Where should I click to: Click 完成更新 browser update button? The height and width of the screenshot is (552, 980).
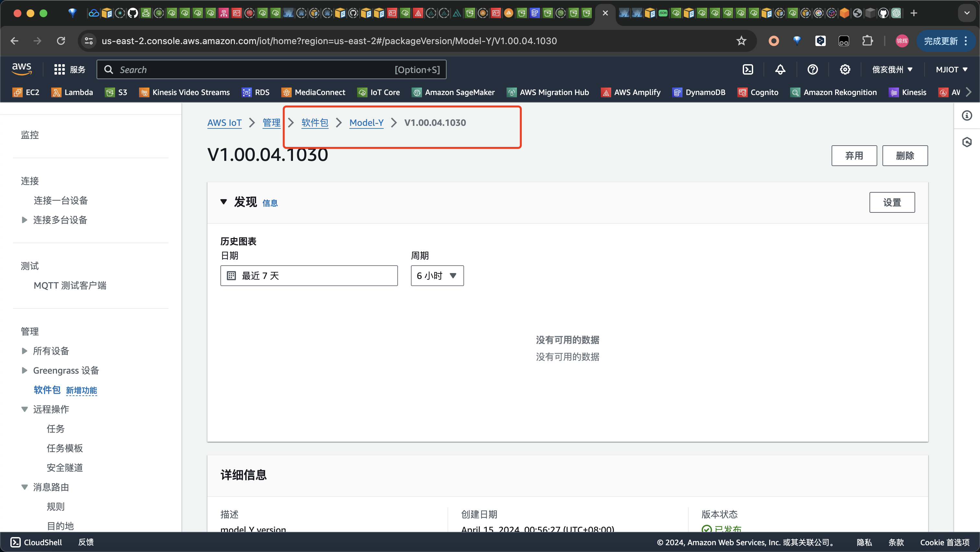946,41
